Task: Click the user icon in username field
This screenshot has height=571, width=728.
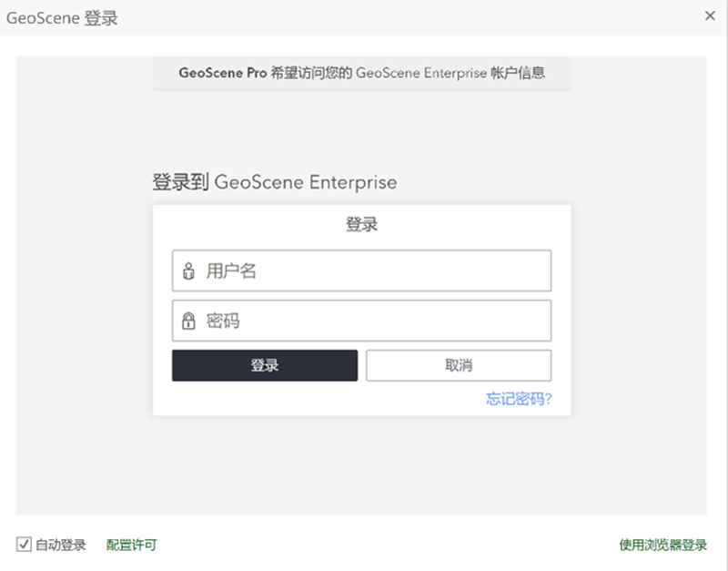Action: [x=188, y=270]
